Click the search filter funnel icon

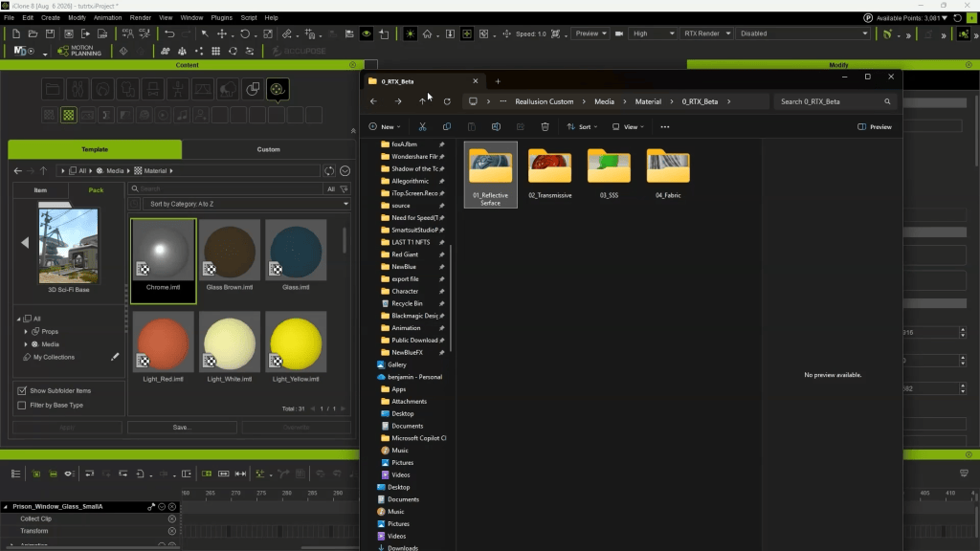click(x=344, y=188)
